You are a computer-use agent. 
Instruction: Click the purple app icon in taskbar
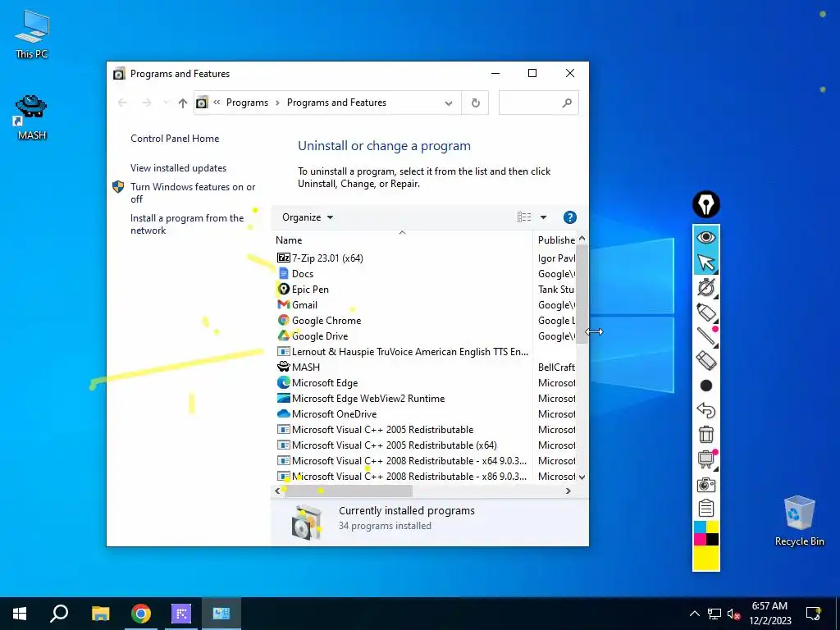click(x=181, y=614)
